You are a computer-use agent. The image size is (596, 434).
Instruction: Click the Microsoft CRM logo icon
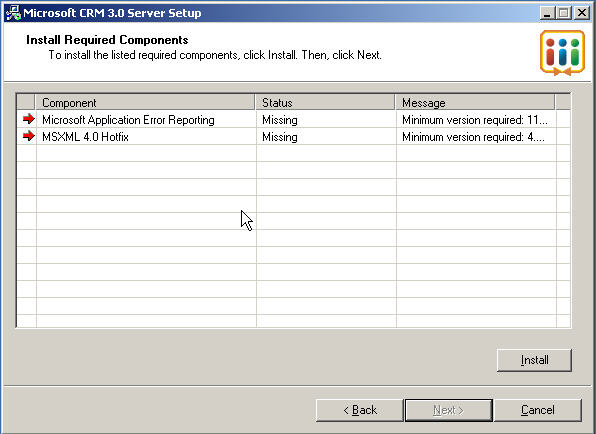click(562, 52)
